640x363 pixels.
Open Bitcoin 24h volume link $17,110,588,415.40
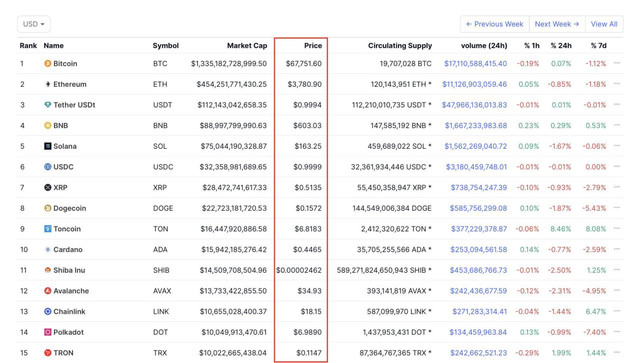coord(476,64)
